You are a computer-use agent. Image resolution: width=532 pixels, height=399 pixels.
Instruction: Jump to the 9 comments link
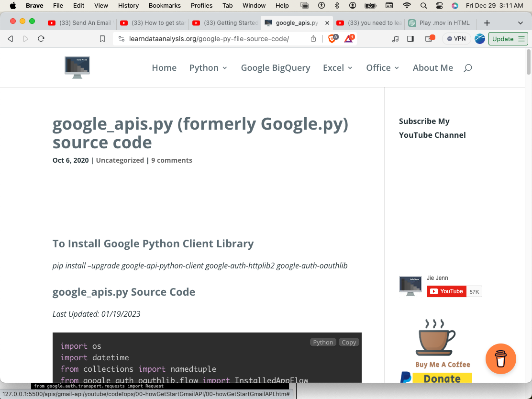[x=172, y=160]
